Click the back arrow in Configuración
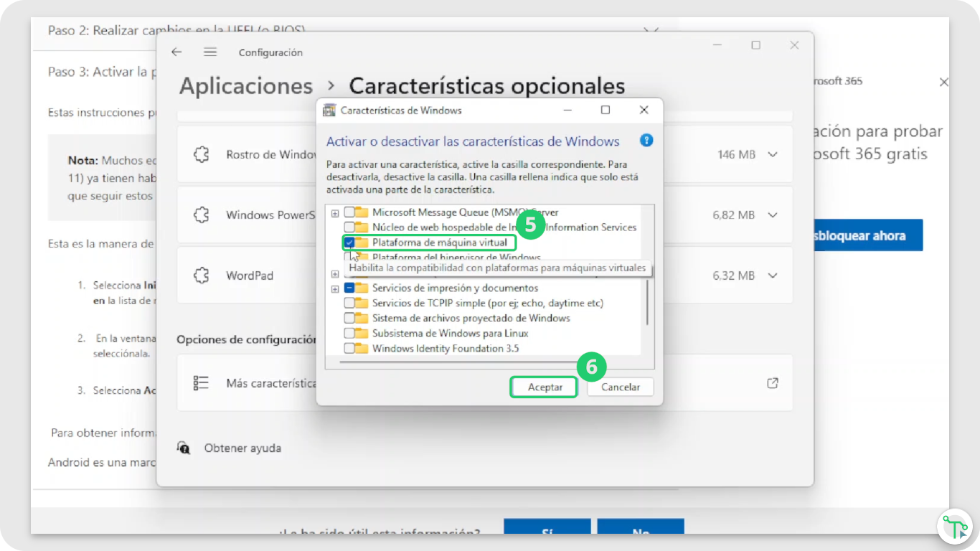The height and width of the screenshot is (551, 980). click(x=176, y=52)
